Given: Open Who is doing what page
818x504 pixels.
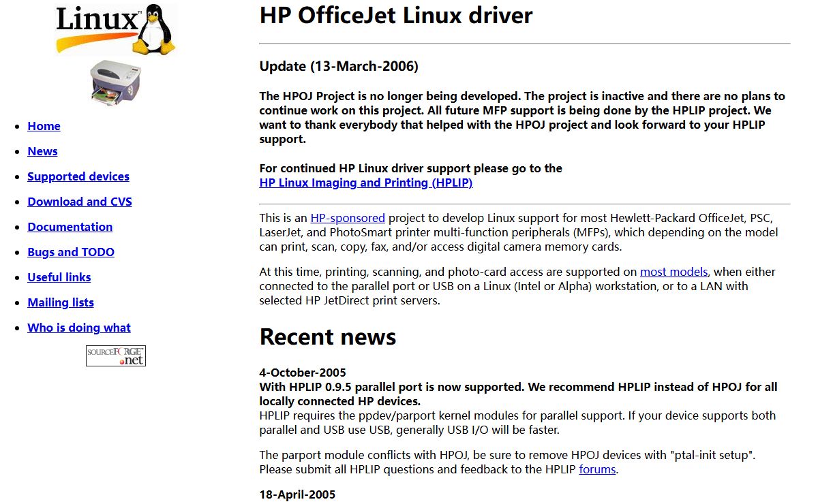Looking at the screenshot, I should [79, 328].
